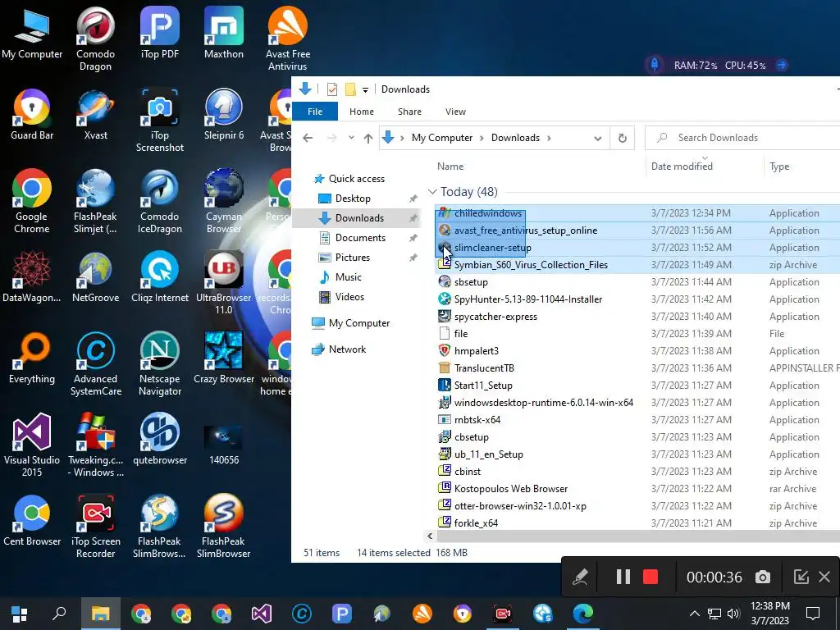Viewport: 840px width, 630px height.
Task: Select Quick access in navigation pane
Action: tap(356, 178)
